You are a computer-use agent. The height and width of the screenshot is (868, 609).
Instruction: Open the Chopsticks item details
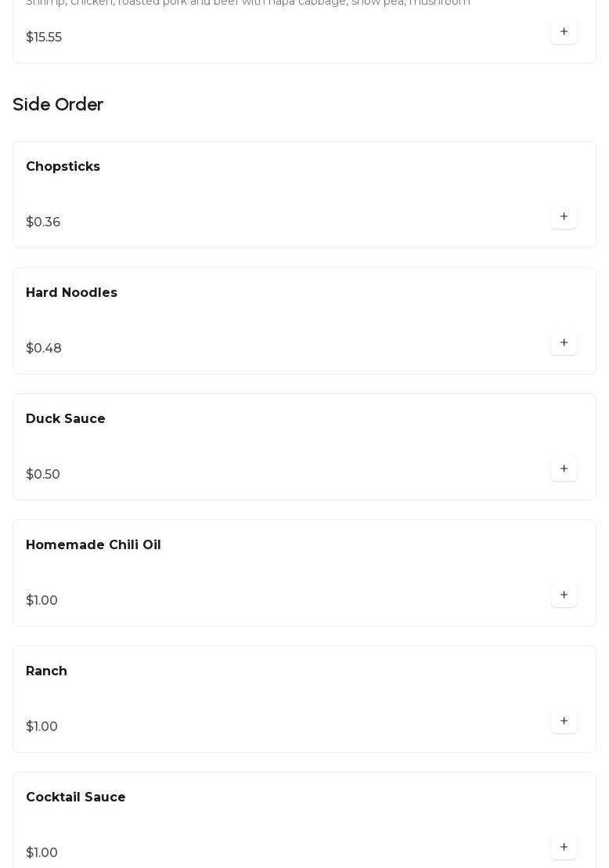point(63,167)
